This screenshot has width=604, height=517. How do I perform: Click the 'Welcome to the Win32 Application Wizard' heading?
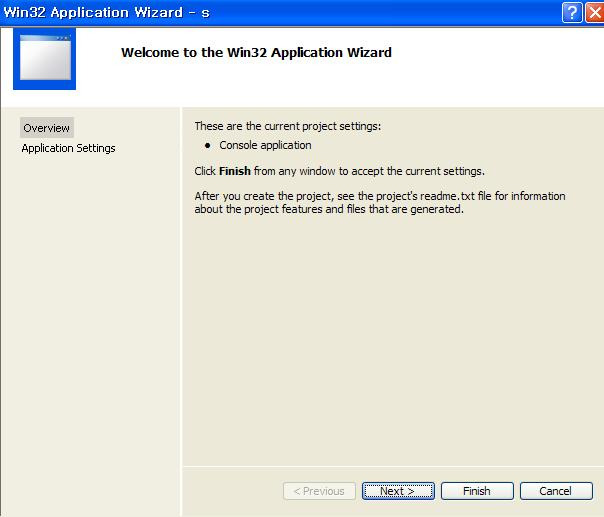click(x=256, y=52)
